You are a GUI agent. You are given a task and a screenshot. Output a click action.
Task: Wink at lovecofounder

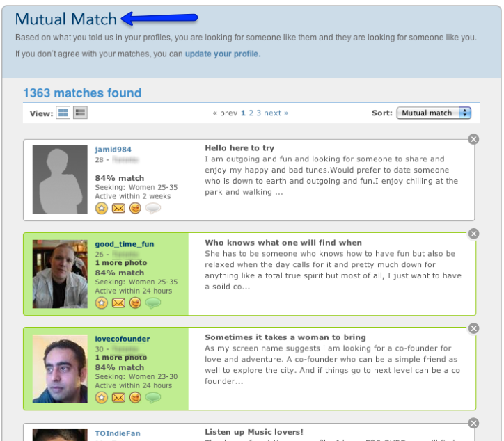coord(135,398)
